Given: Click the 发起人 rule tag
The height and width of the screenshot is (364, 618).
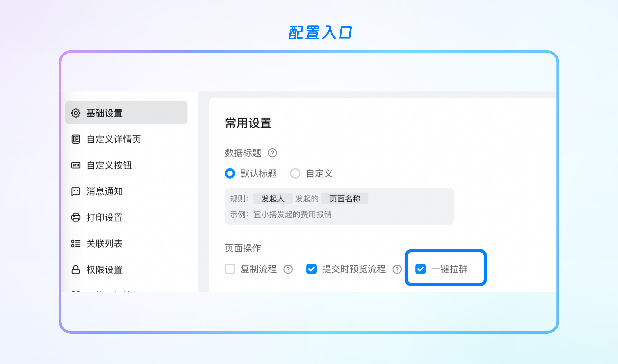Looking at the screenshot, I should coord(273,198).
